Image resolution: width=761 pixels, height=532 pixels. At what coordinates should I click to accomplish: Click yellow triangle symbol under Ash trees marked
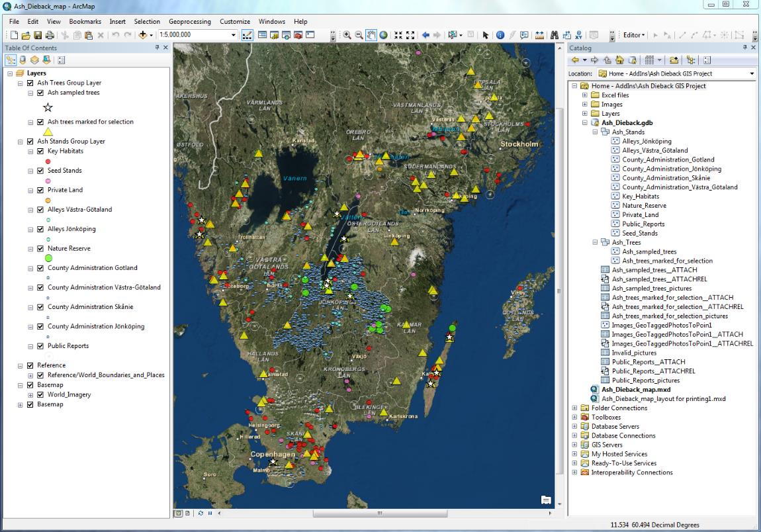(x=48, y=132)
